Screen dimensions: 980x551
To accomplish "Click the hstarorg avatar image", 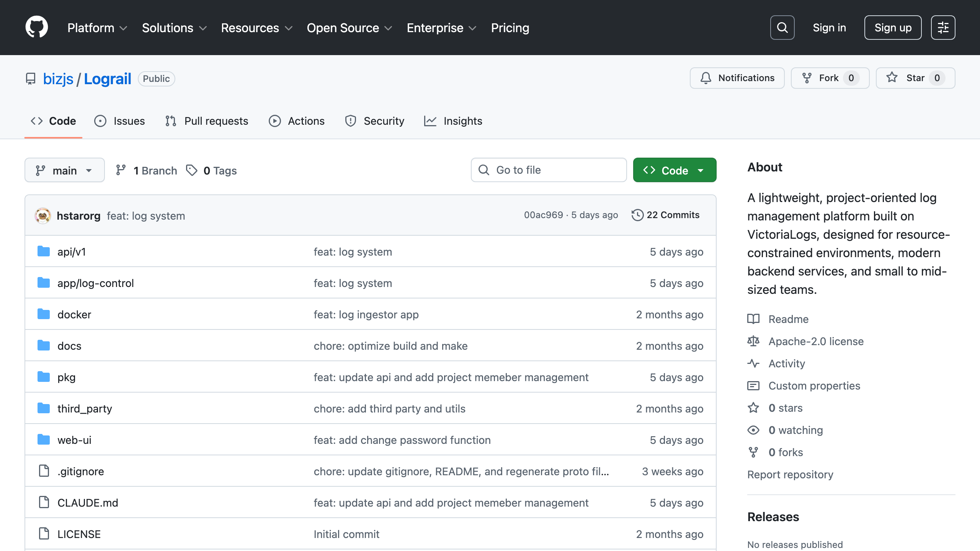I will click(x=43, y=216).
